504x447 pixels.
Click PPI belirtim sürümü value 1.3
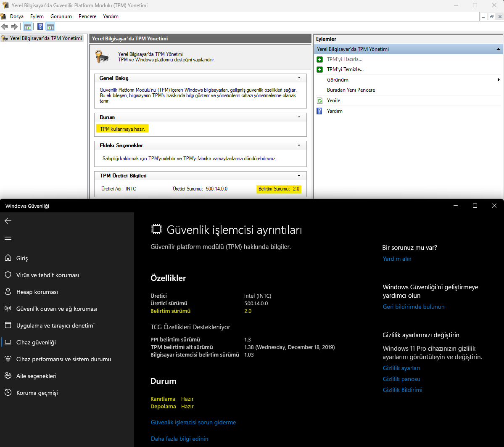click(x=248, y=339)
